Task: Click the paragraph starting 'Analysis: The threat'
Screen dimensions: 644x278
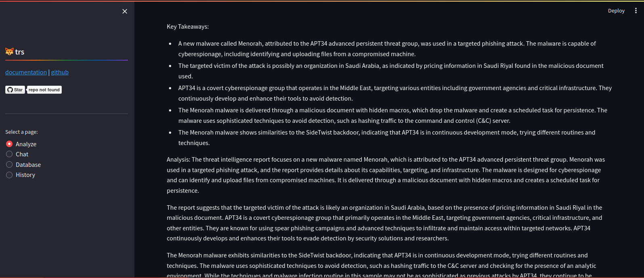Action: [386, 175]
